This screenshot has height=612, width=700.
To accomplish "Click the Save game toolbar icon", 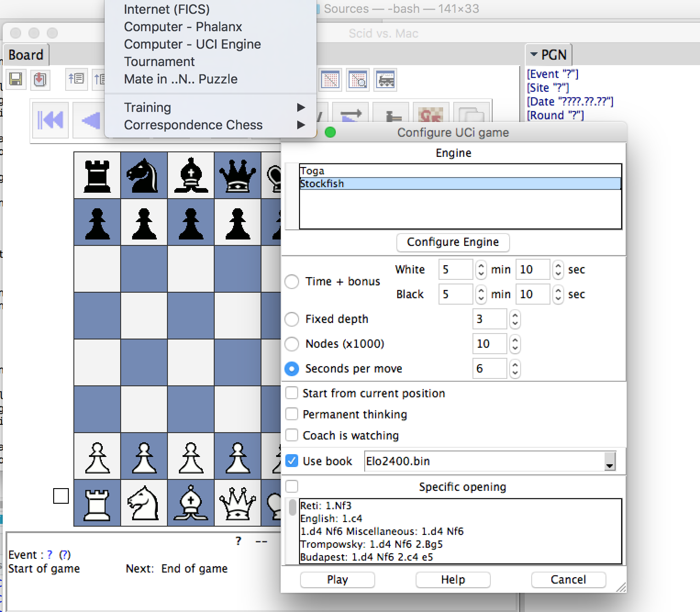I will click(16, 79).
